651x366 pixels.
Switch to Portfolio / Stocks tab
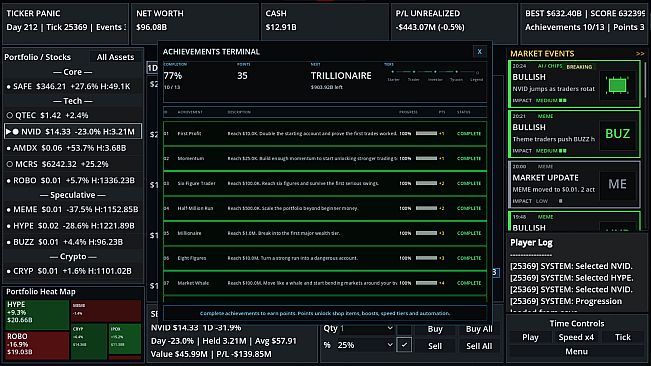37,57
